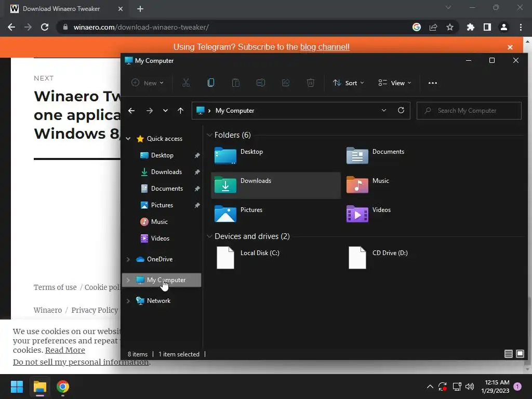Open recent locations dropdown arrow

coord(165,111)
